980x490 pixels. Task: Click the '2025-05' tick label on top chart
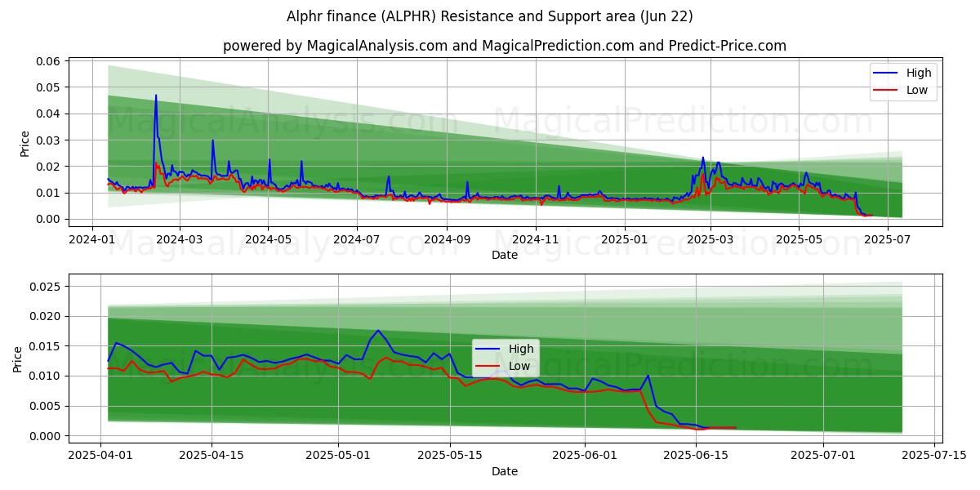pyautogui.click(x=800, y=239)
